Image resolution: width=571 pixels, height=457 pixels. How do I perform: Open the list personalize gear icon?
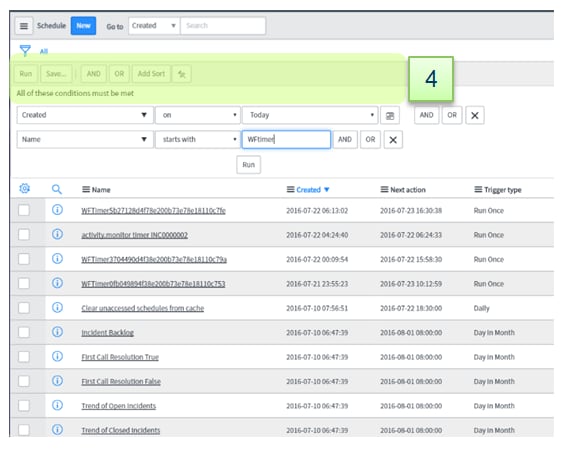[24, 188]
